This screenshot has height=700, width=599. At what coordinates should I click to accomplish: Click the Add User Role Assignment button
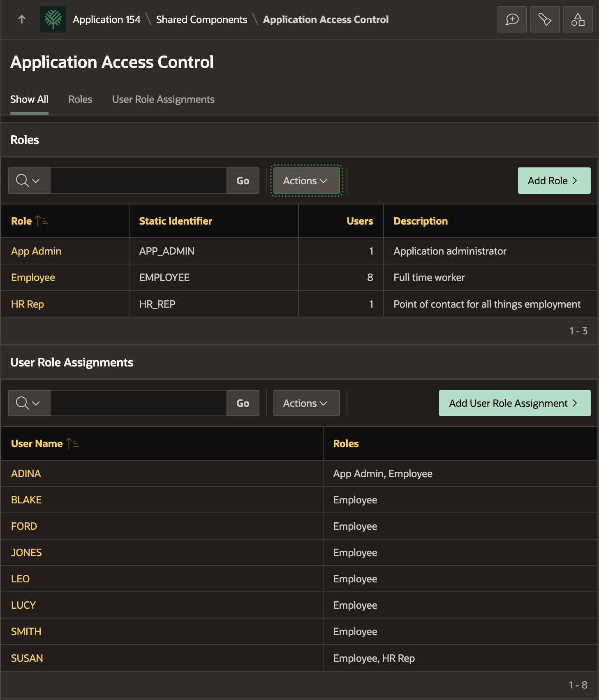click(x=515, y=403)
